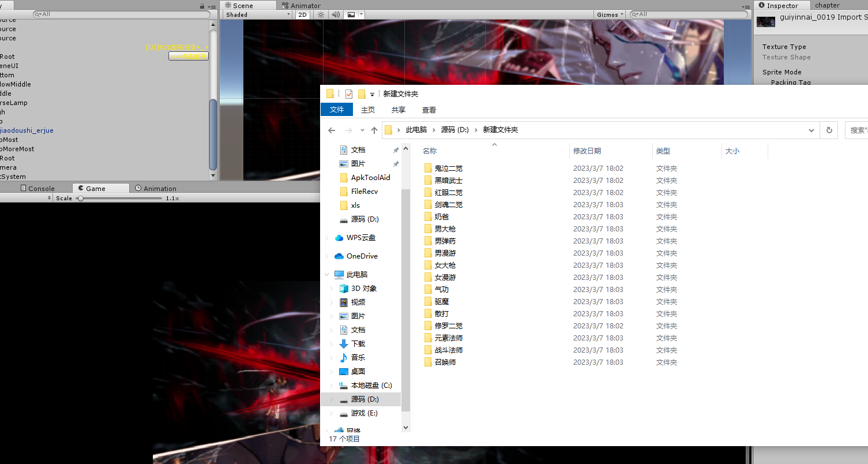Open the 文件 ribbon menu
Screen dimensions: 868x464
pyautogui.click(x=337, y=110)
